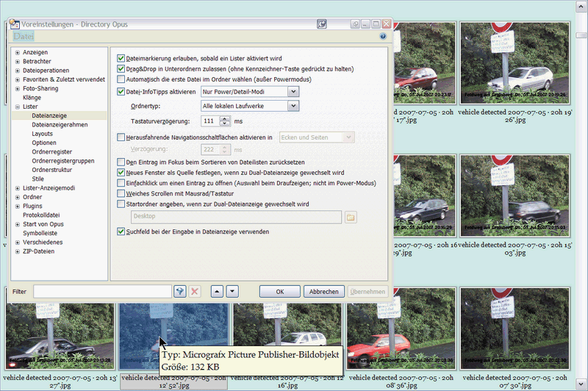588x391 pixels.
Task: Enable Weiches Scrollen mit Mausrad/Tastatur
Action: [121, 193]
